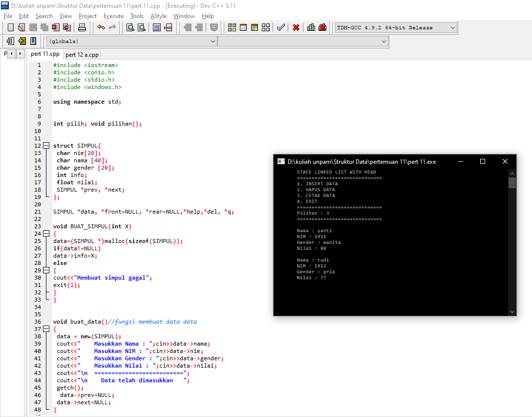
Task: Click the Print toolbar icon
Action: point(82,27)
